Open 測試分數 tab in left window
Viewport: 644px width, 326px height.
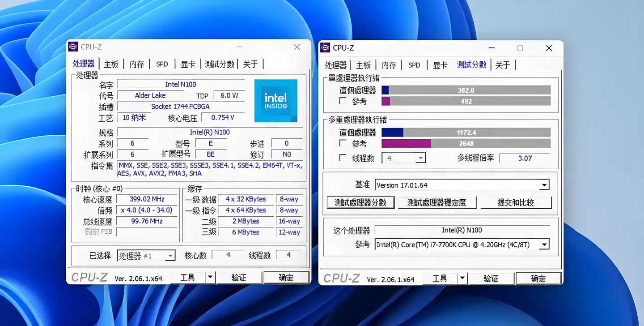pos(220,64)
